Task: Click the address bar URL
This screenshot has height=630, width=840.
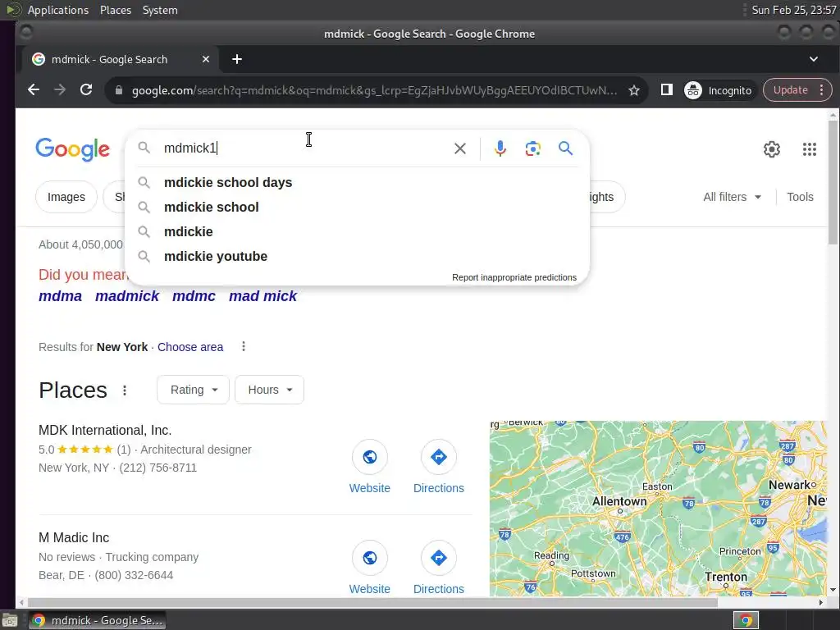Action: coord(374,90)
